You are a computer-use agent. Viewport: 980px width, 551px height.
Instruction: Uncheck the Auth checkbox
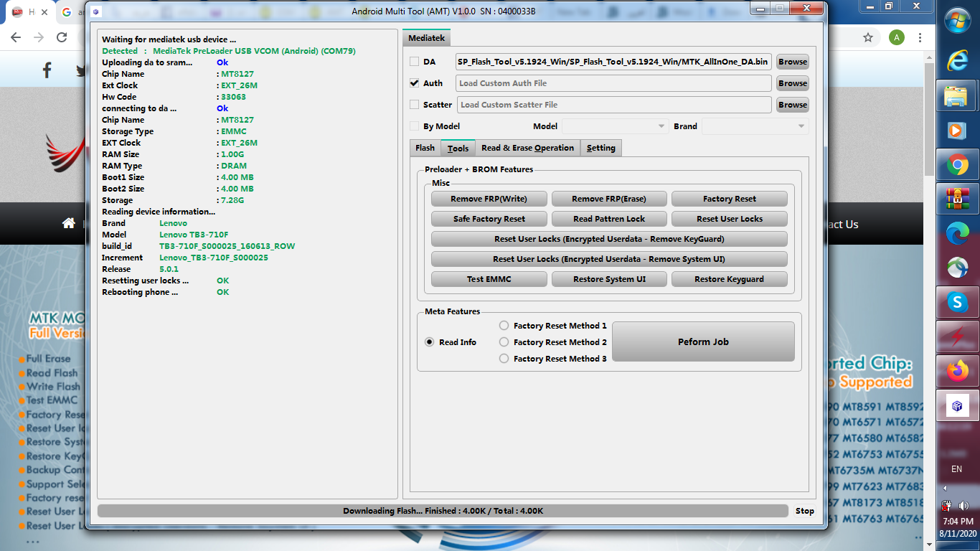click(414, 83)
